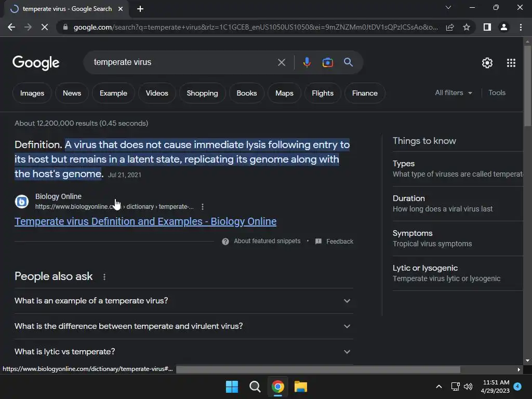Click the temperate virus search field

183,62
